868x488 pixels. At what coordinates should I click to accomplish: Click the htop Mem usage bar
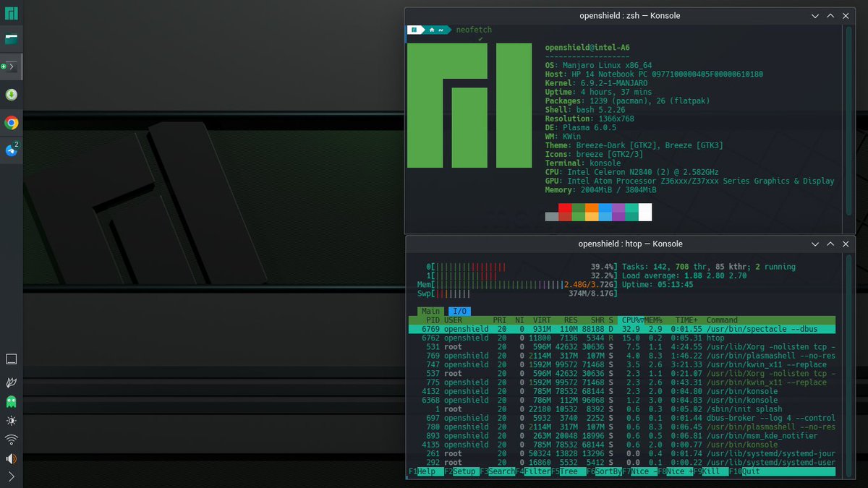coord(516,285)
